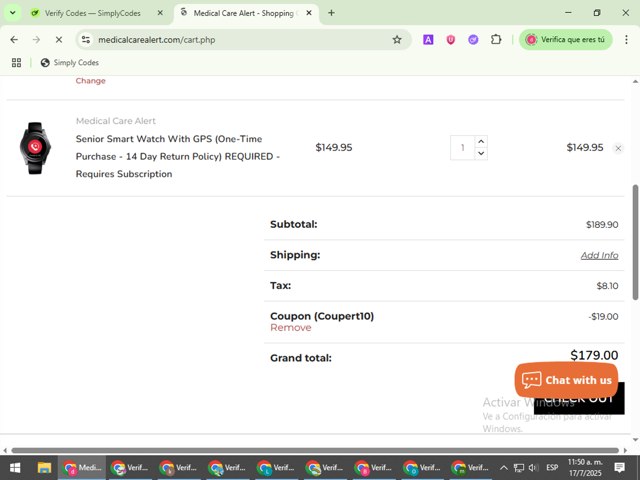Decrease the smart watch quantity

pos(481,153)
